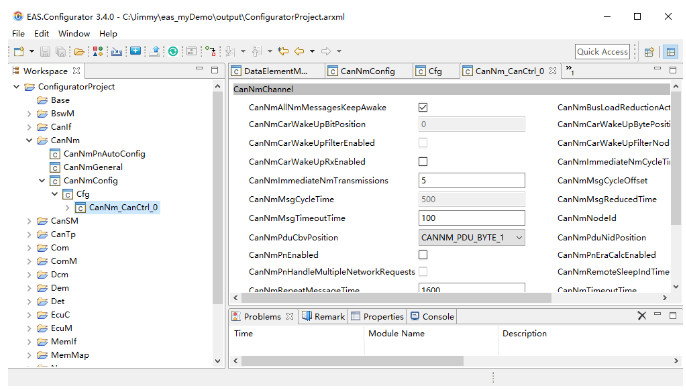The height and width of the screenshot is (390, 686).
Task: Switch to CanNmConfig editor tab
Action: 368,71
